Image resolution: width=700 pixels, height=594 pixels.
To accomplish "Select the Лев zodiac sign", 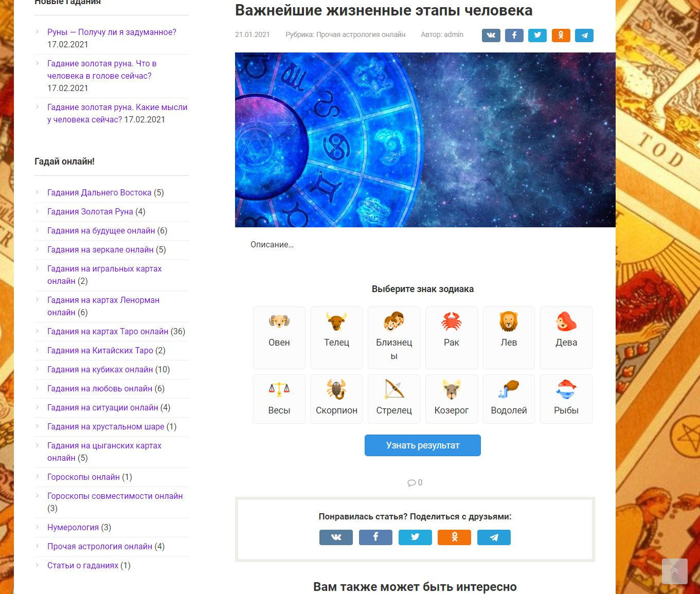I will pyautogui.click(x=509, y=338).
